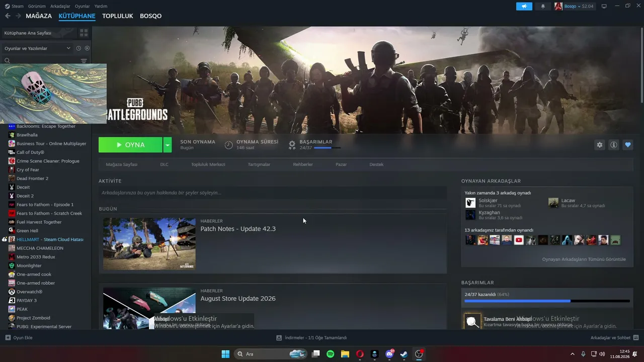Open the Spotify taskbar icon
This screenshot has height=362, width=644.
pos(331,354)
